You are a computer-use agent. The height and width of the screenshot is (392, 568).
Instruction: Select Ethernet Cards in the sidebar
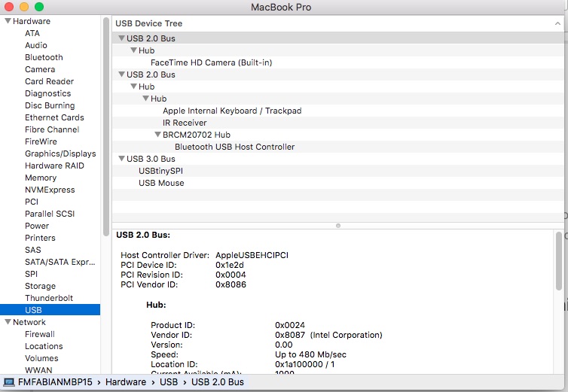(54, 117)
